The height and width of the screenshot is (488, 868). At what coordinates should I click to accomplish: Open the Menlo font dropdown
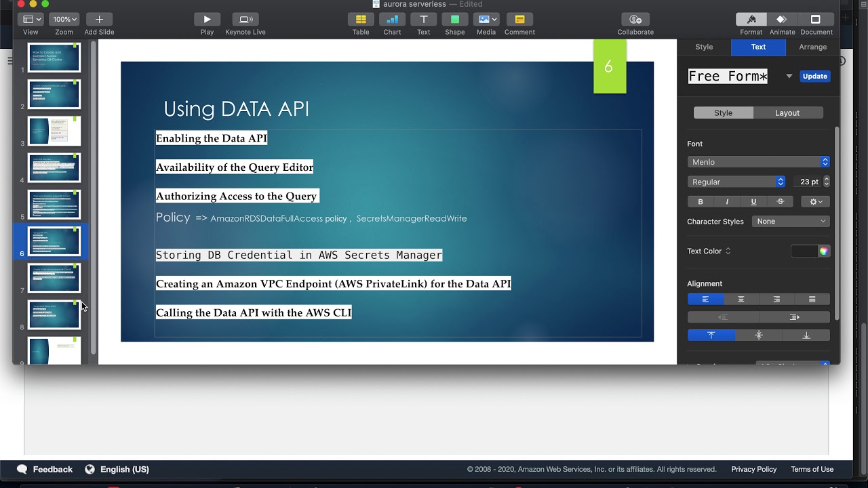758,162
